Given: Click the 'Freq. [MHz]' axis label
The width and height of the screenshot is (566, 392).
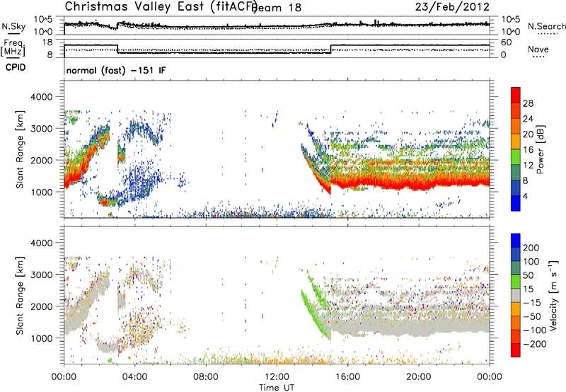Looking at the screenshot, I should pos(13,48).
